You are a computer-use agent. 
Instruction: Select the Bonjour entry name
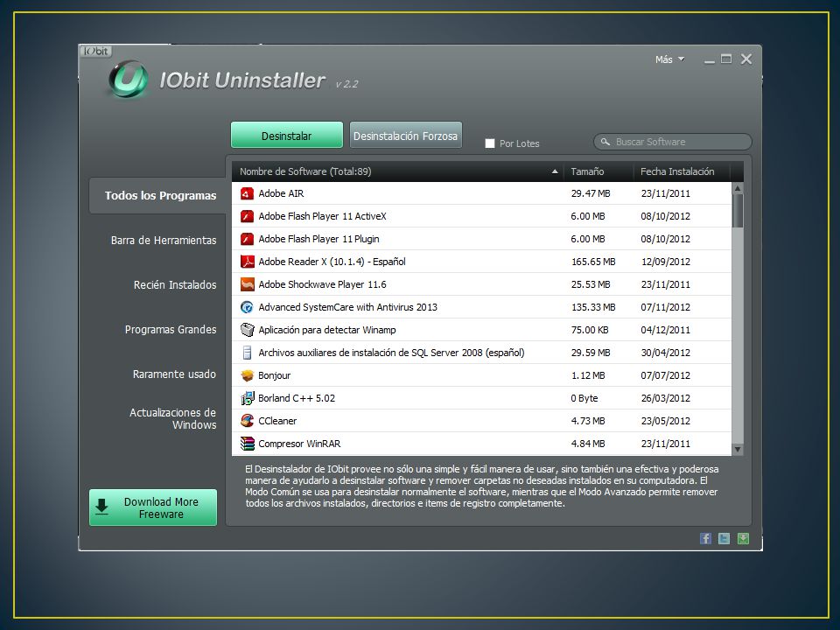click(274, 375)
